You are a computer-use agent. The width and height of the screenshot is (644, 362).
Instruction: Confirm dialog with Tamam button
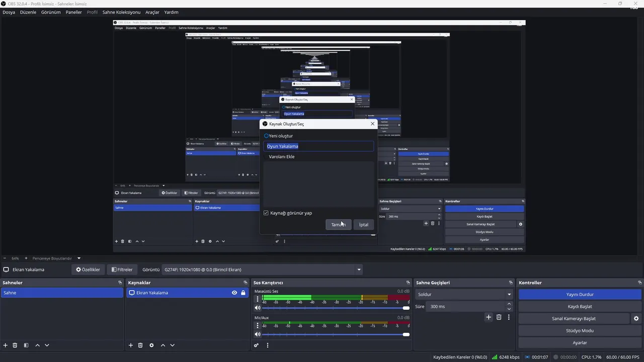tap(338, 225)
